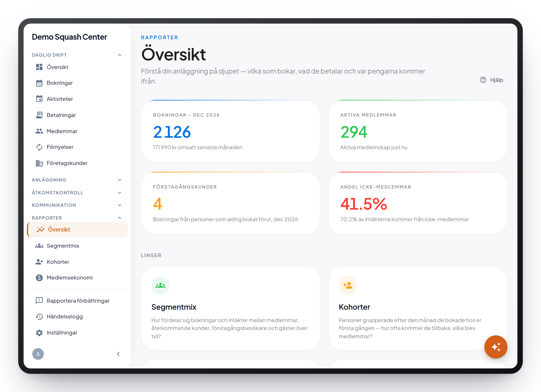Open the Företagskunder building icon
This screenshot has width=541, height=392.
coord(39,163)
